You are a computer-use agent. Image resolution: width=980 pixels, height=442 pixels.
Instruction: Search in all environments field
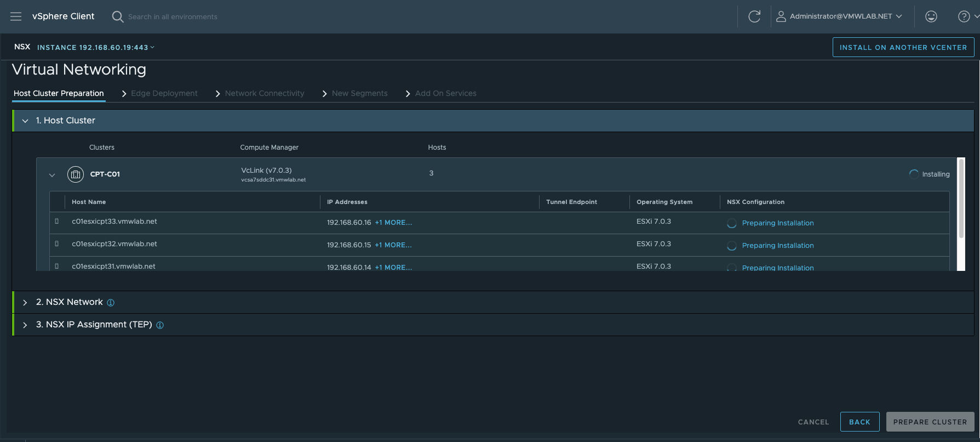coord(173,17)
